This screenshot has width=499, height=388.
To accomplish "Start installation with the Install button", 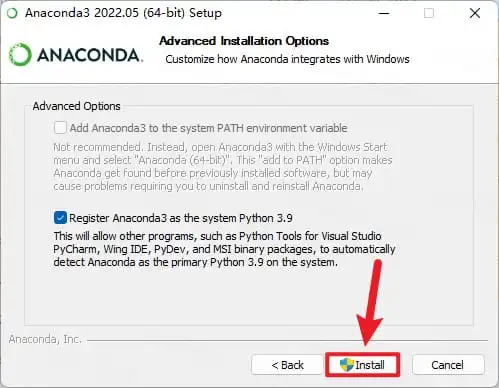I will [362, 365].
